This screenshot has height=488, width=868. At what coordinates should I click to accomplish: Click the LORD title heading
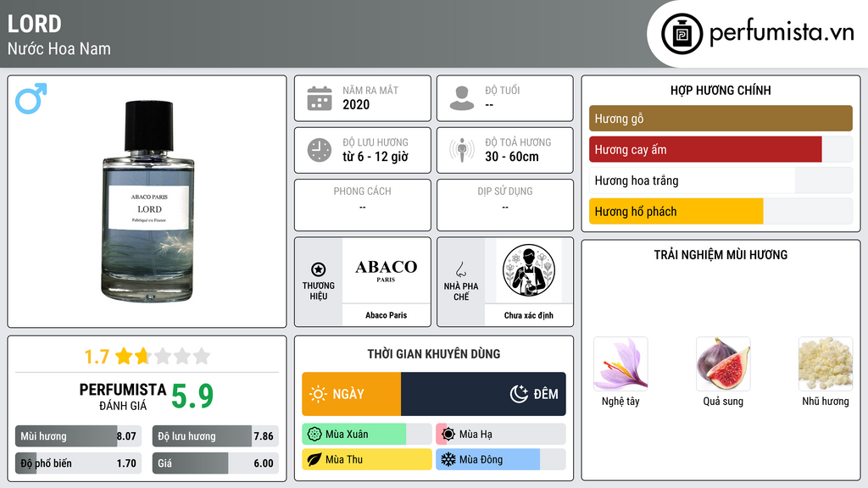(x=34, y=24)
